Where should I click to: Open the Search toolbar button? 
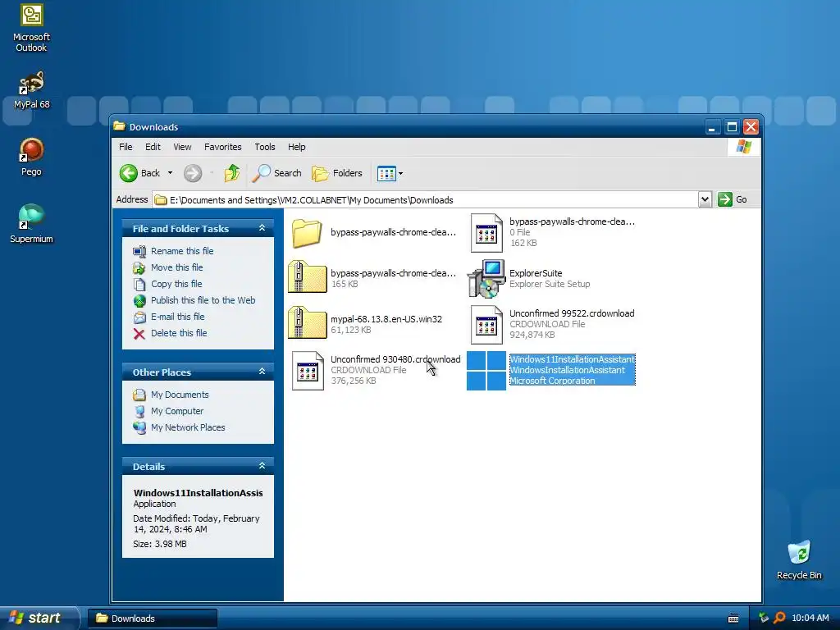pos(277,173)
